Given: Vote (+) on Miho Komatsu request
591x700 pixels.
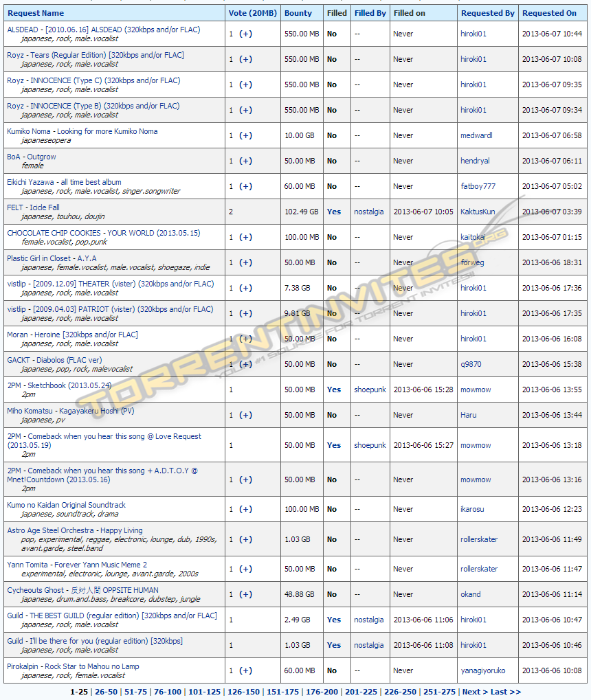Looking at the screenshot, I should coord(246,416).
